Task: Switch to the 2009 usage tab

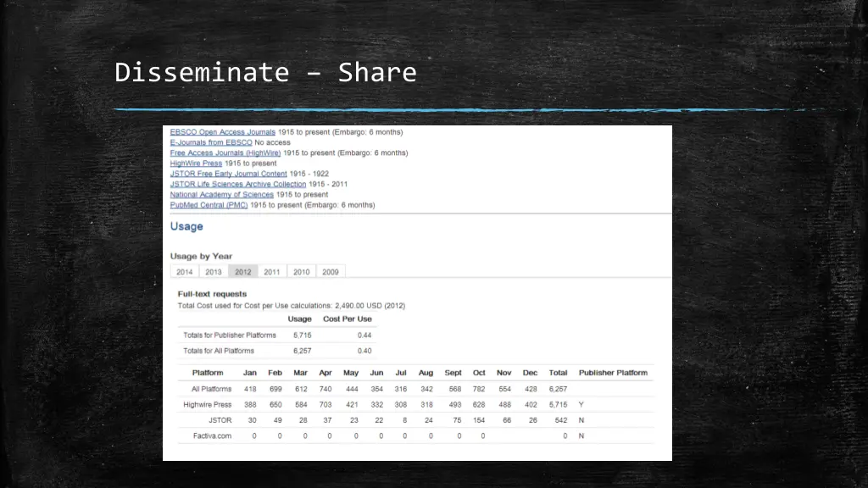Action: [x=331, y=272]
